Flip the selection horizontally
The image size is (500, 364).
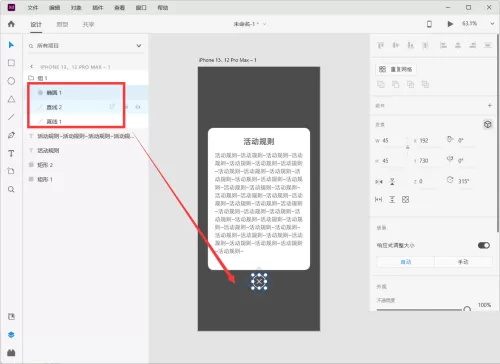click(x=379, y=182)
